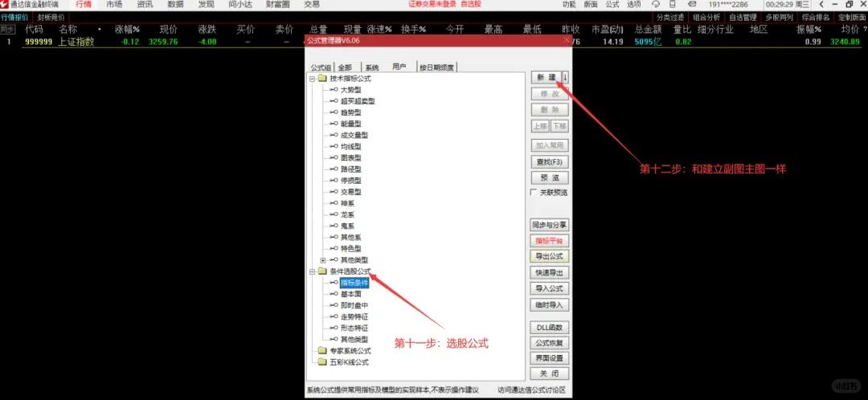Click the 公式恢复 button
The width and height of the screenshot is (868, 400).
point(550,343)
